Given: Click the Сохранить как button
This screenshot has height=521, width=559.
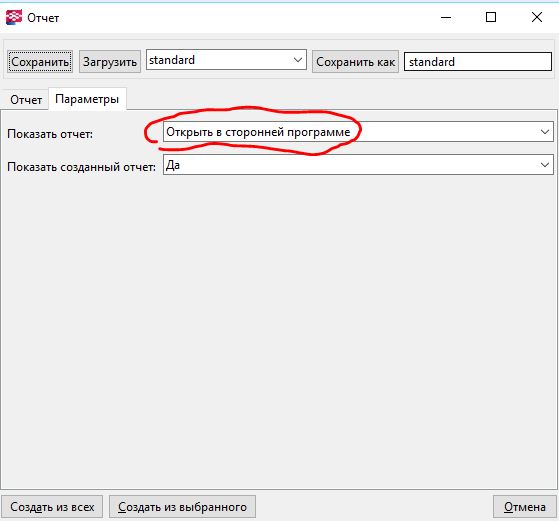Looking at the screenshot, I should click(355, 62).
